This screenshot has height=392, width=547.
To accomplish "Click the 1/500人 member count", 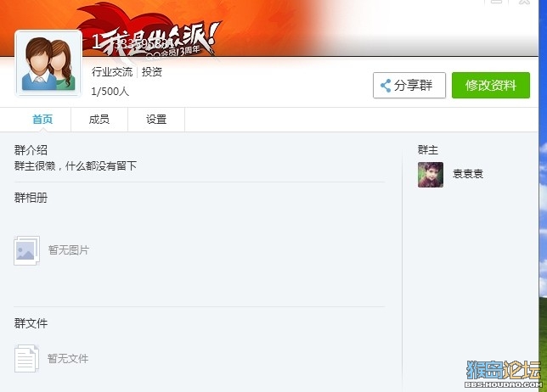I will point(110,92).
